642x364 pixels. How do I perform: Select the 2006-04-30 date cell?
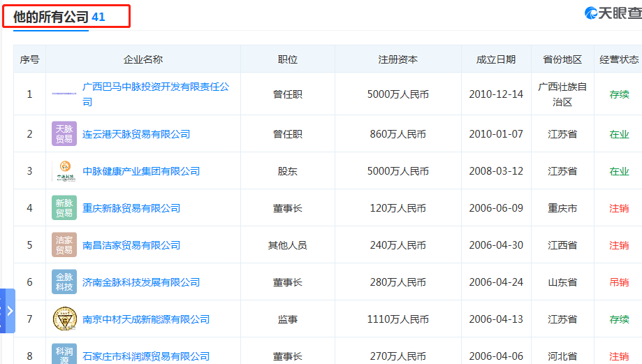point(496,245)
